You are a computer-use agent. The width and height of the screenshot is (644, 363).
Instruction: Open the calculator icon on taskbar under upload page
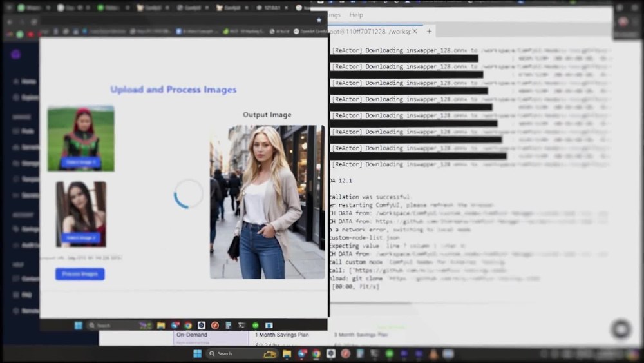(229, 326)
